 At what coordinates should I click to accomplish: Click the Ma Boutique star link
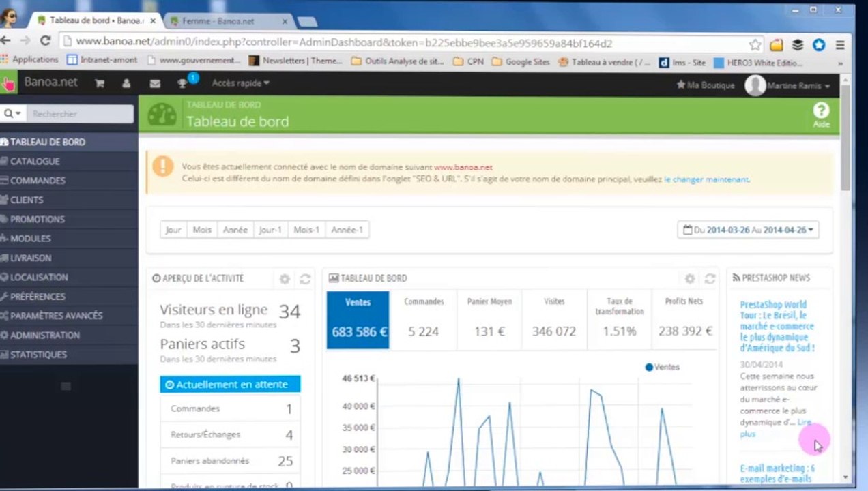click(x=705, y=85)
